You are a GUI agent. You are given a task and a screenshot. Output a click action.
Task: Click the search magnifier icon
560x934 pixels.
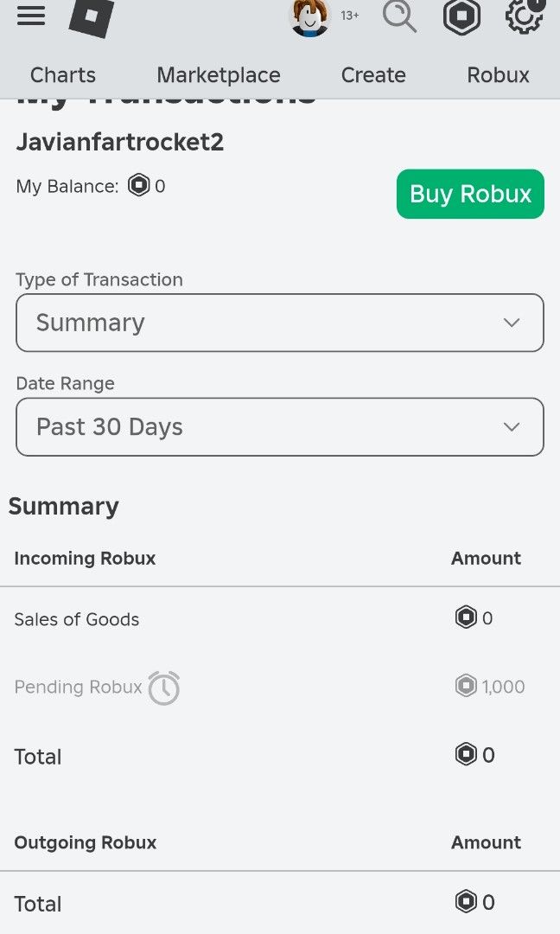[x=399, y=16]
